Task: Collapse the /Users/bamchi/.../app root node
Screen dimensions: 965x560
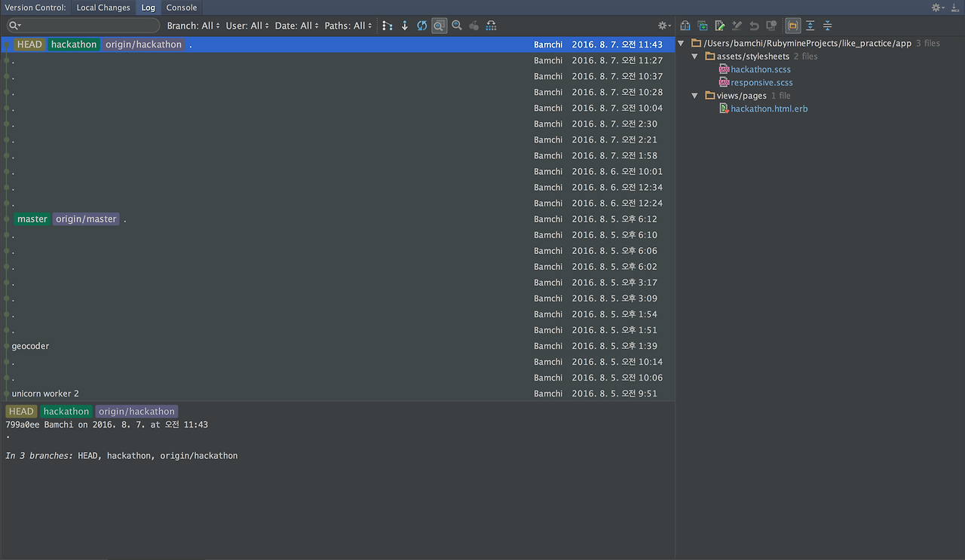Action: pos(682,43)
